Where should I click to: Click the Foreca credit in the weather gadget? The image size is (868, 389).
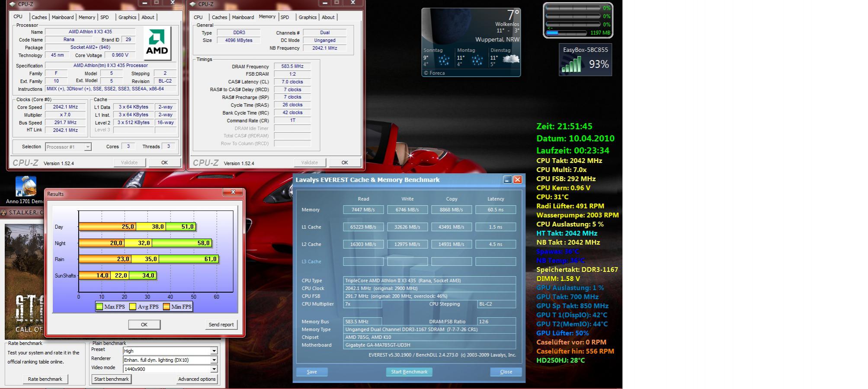click(x=434, y=73)
